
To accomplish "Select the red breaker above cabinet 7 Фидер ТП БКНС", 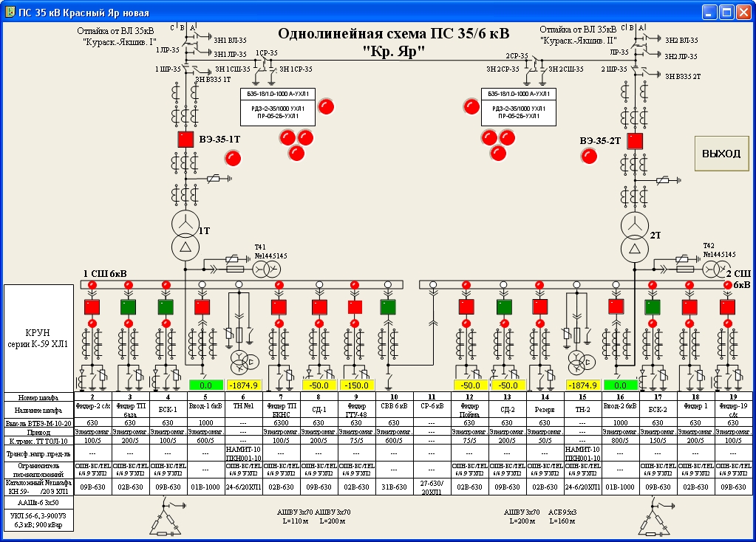I will pos(279,307).
